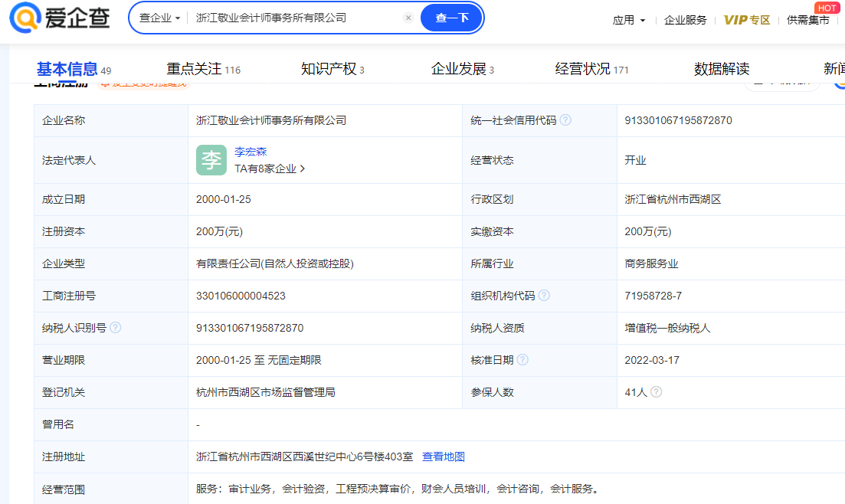This screenshot has width=845, height=504.
Task: Open legal representative 李宏森 link
Action: pyautogui.click(x=251, y=152)
